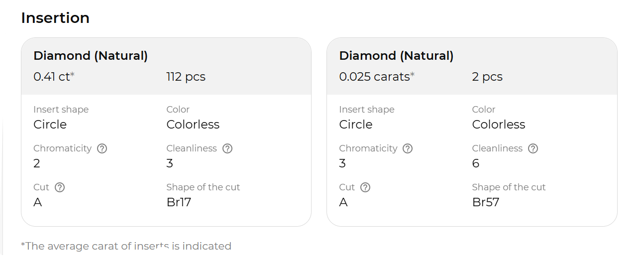Click the Insertion section heading

pyautogui.click(x=55, y=18)
